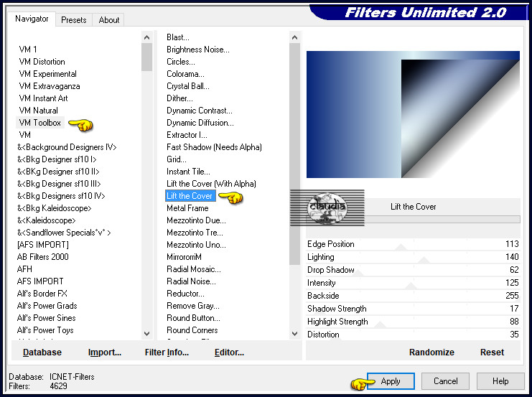The height and width of the screenshot is (397, 532).
Task: Choose Fast Shadow (Needs Alpha) filter
Action: point(214,147)
